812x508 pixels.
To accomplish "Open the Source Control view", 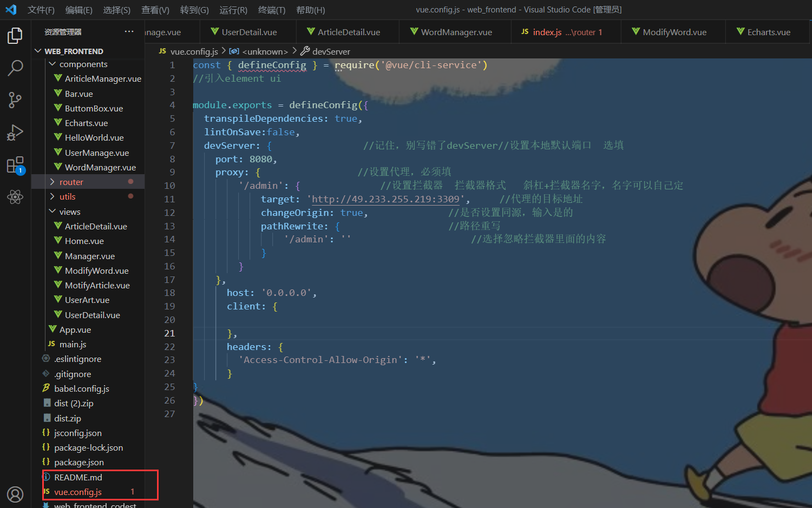I will [x=15, y=100].
